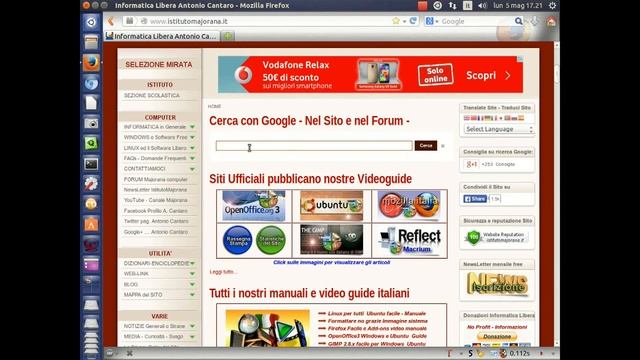Click the Facebook Share button
The height and width of the screenshot is (360, 640).
click(475, 199)
